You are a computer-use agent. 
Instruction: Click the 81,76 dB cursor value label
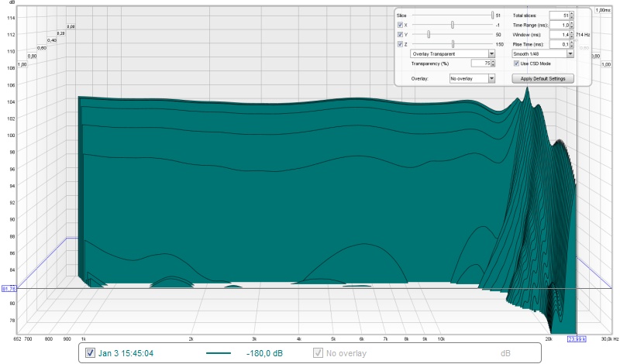click(9, 289)
